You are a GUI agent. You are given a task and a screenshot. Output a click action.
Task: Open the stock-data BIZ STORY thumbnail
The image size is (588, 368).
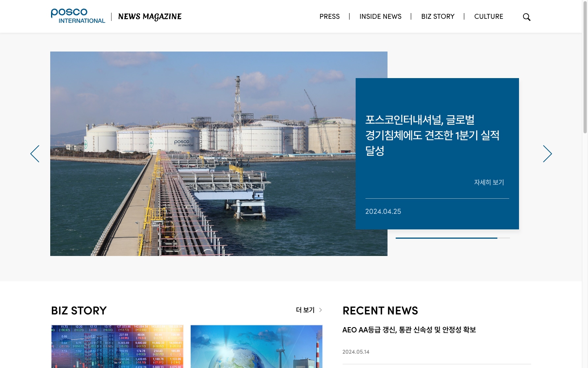[117, 346]
